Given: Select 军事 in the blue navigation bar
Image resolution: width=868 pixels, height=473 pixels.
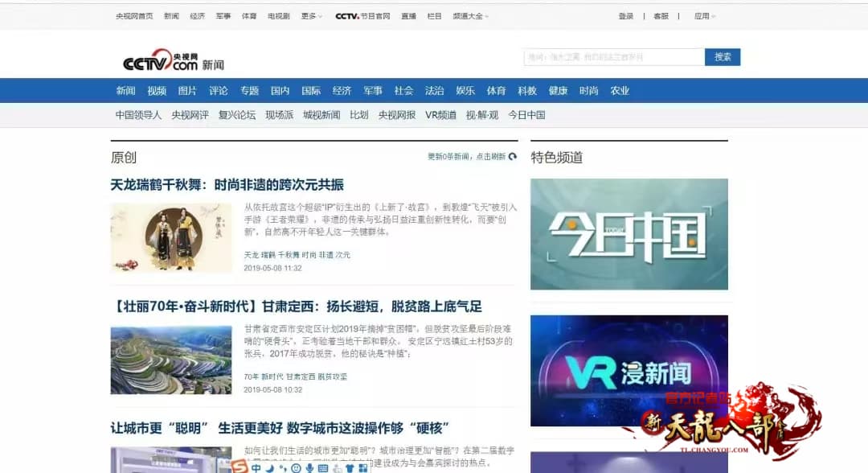Looking at the screenshot, I should point(373,90).
